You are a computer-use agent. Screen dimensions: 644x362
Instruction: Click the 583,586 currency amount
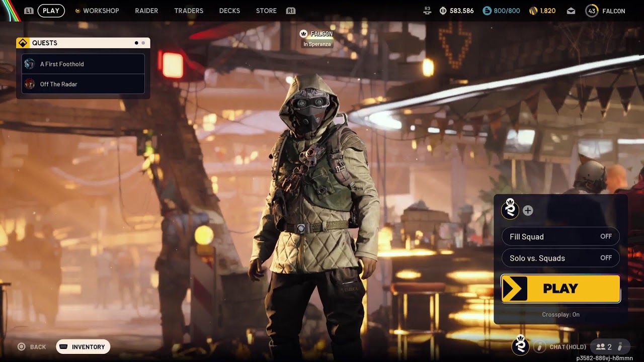462,11
